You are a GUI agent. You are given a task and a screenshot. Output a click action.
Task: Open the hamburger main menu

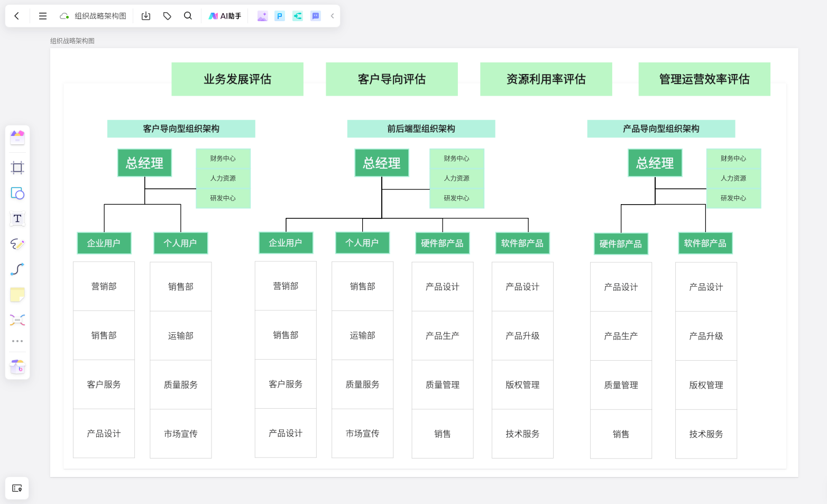(43, 16)
